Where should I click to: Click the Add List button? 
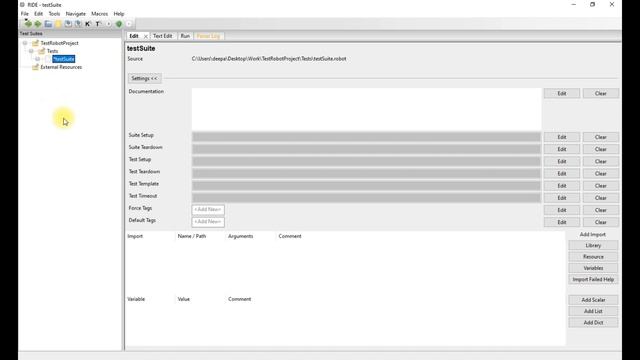coord(593,311)
